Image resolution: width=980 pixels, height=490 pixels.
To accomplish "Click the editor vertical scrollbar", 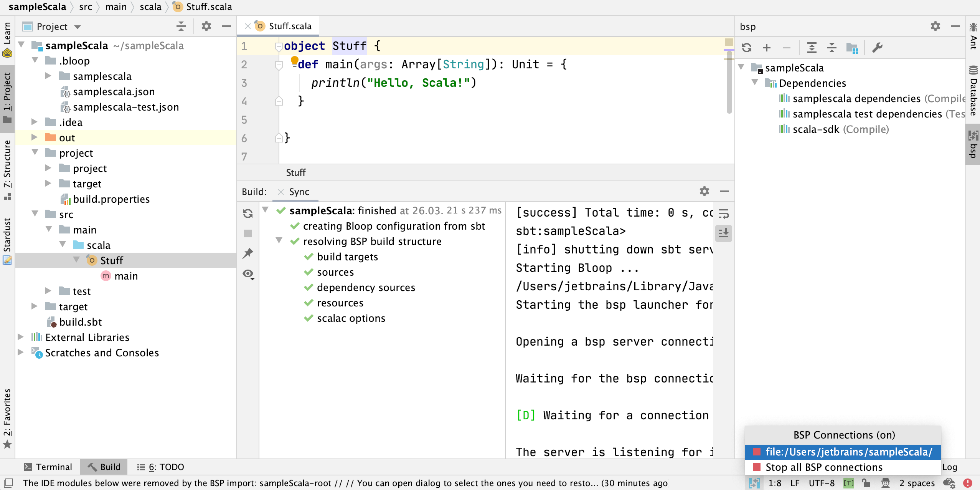I will pos(729,83).
